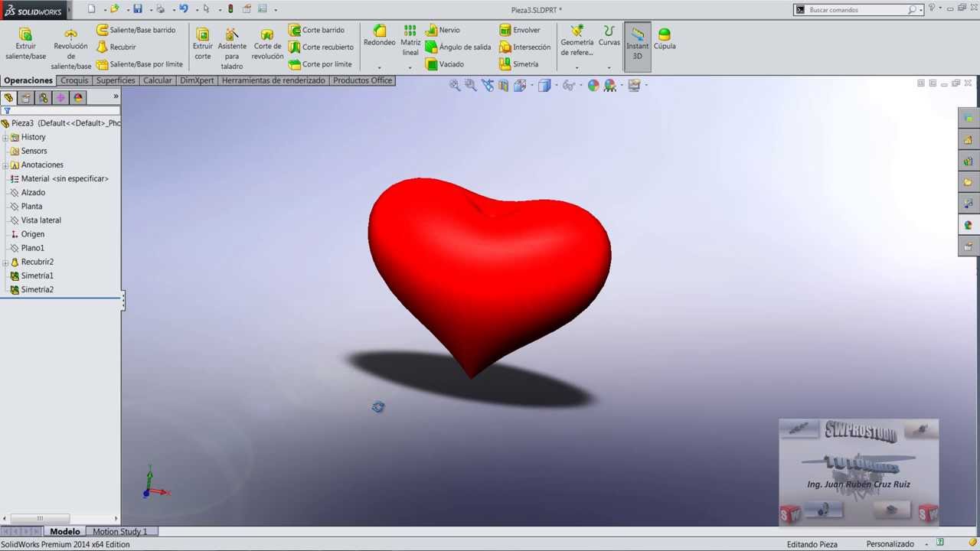Select the Simetría2 feature in tree
Image resolution: width=980 pixels, height=551 pixels.
[31, 290]
